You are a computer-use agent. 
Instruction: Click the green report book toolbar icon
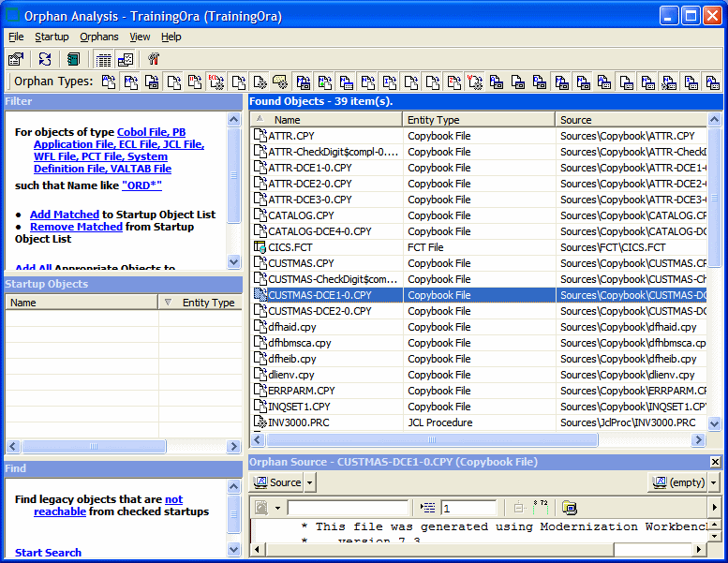click(x=73, y=59)
